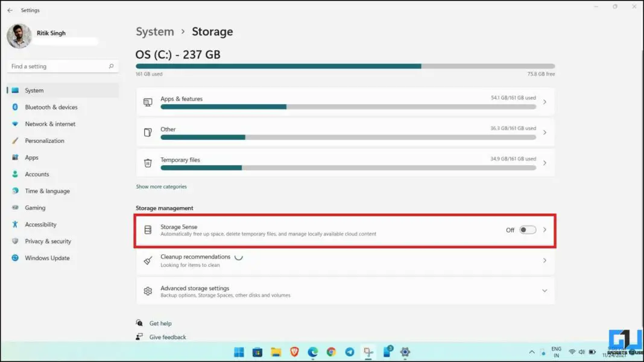Expand Advanced storage settings
This screenshot has width=644, height=362.
tap(545, 290)
